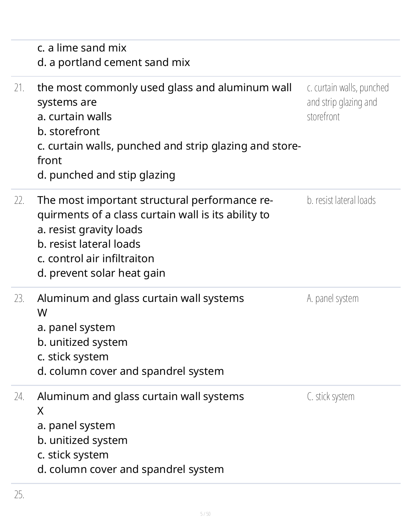
Task: Click 'd. a portland cement sand mix'
Action: pyautogui.click(x=114, y=63)
